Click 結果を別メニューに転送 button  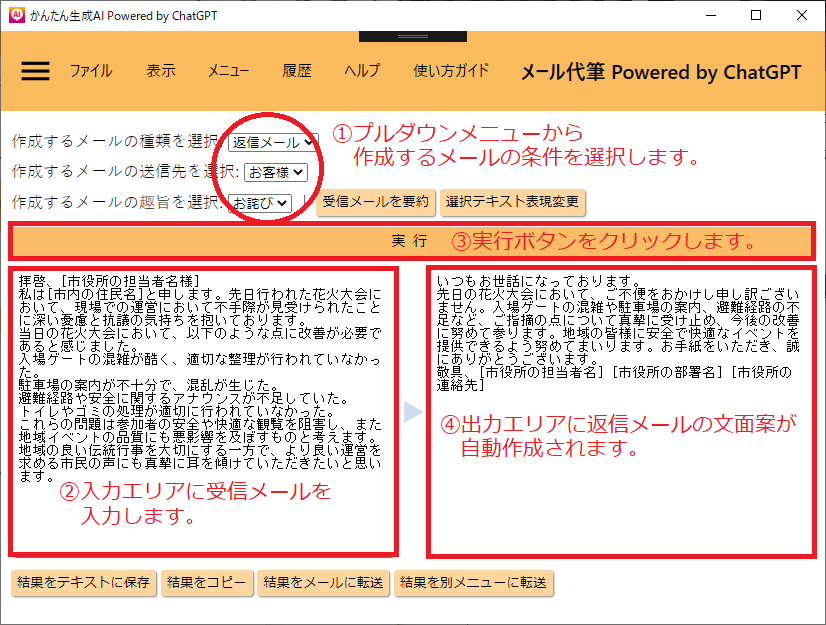click(473, 583)
